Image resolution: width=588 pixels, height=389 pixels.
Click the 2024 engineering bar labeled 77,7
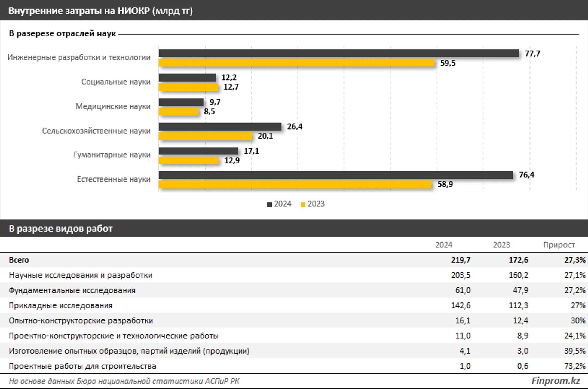(339, 53)
